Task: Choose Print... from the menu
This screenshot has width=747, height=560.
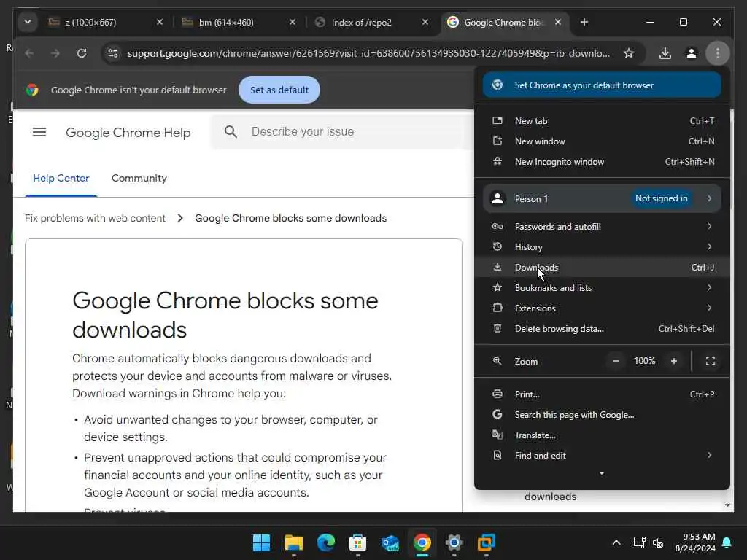Action: click(602, 394)
